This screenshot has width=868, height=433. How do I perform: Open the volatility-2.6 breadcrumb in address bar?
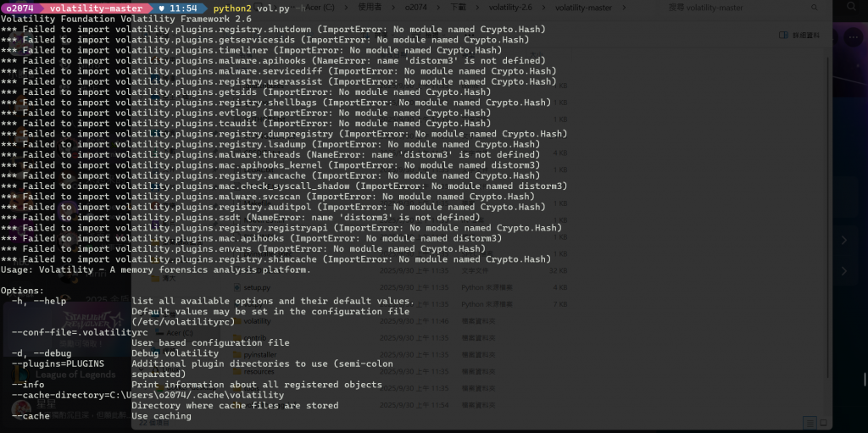pos(509,8)
